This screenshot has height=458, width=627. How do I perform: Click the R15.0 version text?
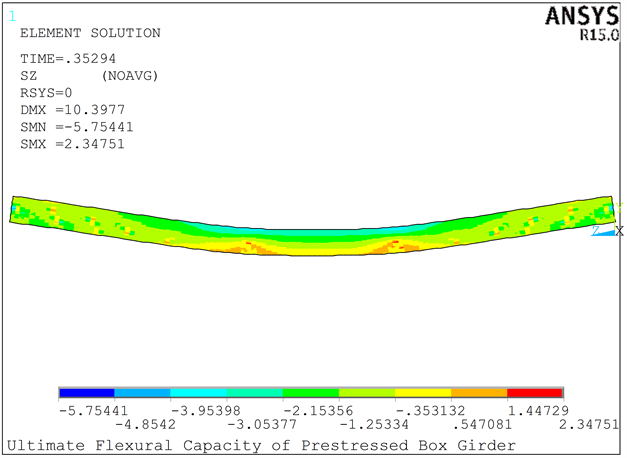tap(597, 35)
